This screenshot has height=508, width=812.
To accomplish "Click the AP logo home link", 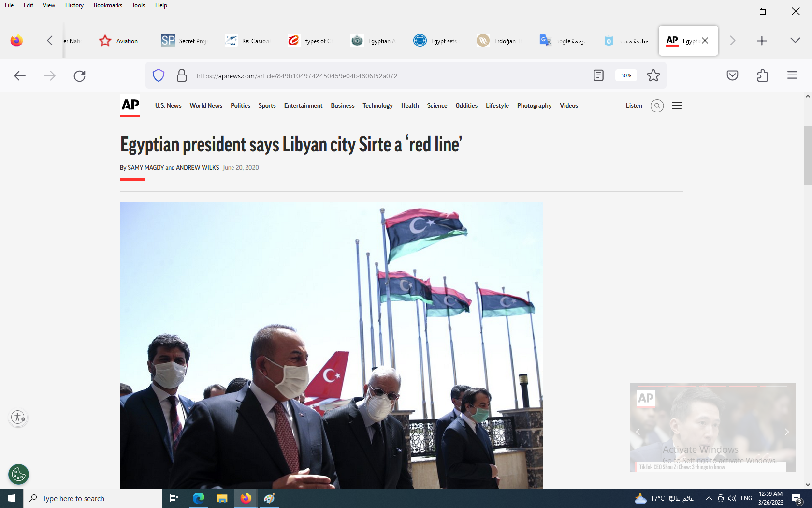I will (x=130, y=105).
